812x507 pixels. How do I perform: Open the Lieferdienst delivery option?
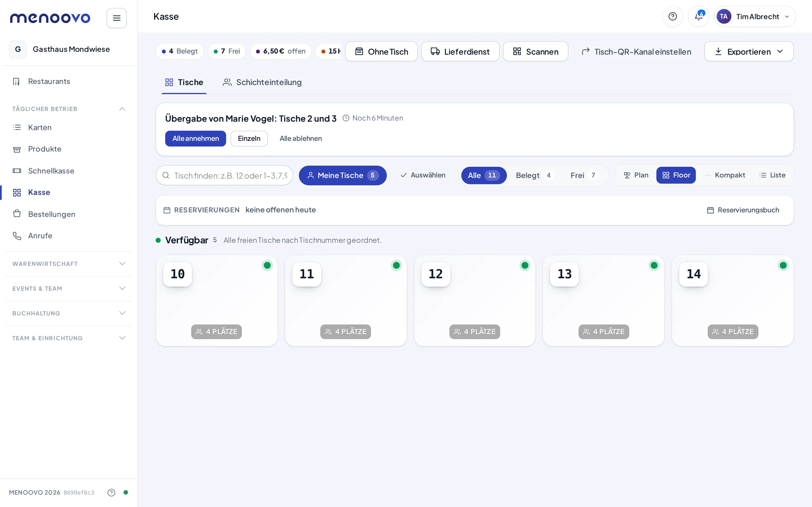460,51
